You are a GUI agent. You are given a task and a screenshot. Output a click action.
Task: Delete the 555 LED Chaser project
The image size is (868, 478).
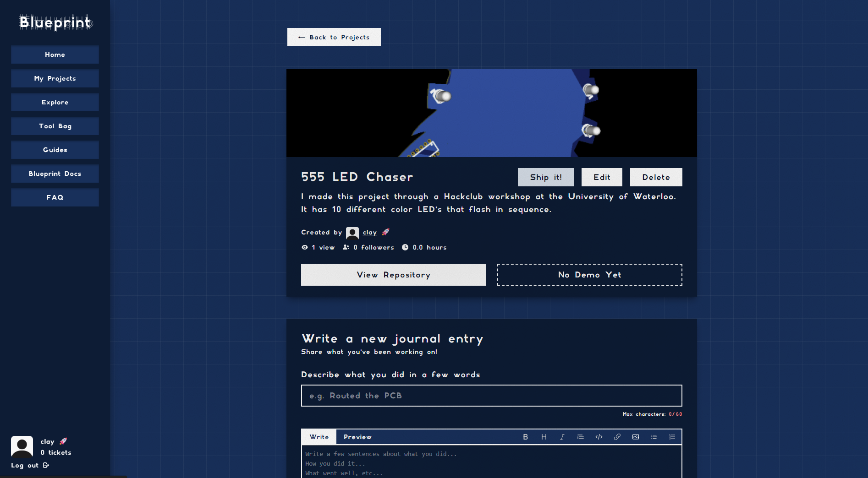point(656,177)
